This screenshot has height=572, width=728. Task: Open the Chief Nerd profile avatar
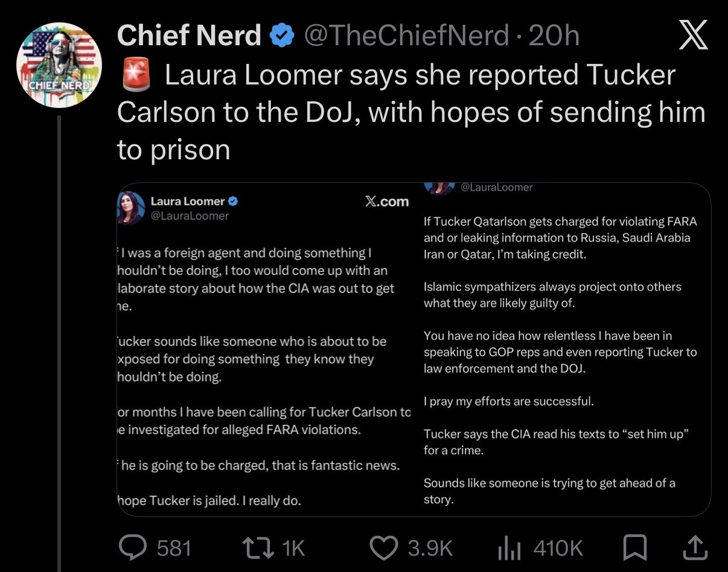[x=59, y=65]
